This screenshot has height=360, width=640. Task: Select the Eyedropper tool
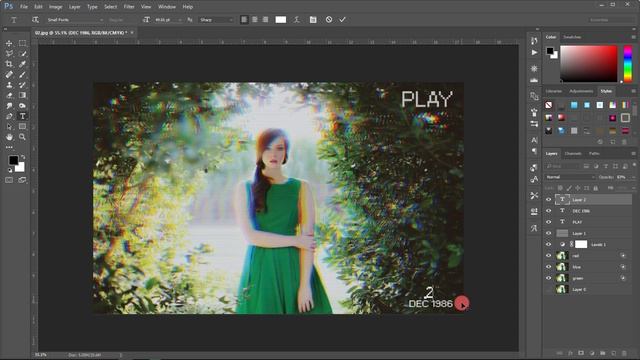[x=22, y=64]
